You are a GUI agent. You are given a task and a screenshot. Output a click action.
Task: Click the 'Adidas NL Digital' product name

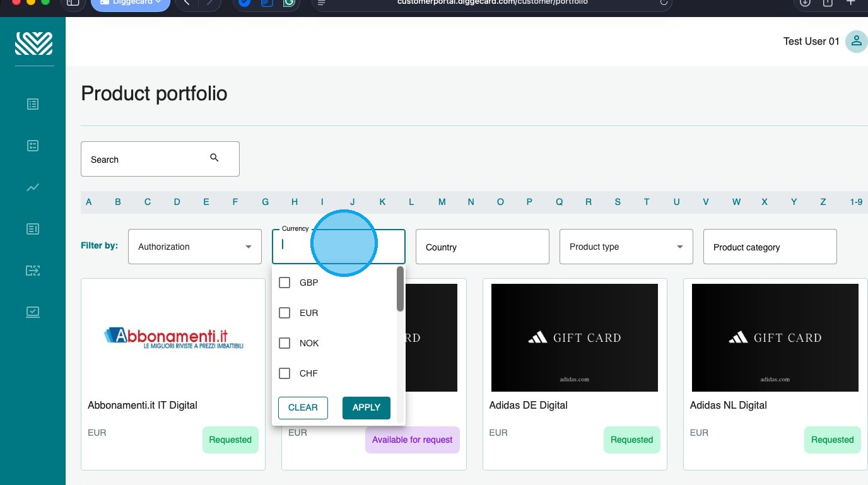[x=729, y=405]
